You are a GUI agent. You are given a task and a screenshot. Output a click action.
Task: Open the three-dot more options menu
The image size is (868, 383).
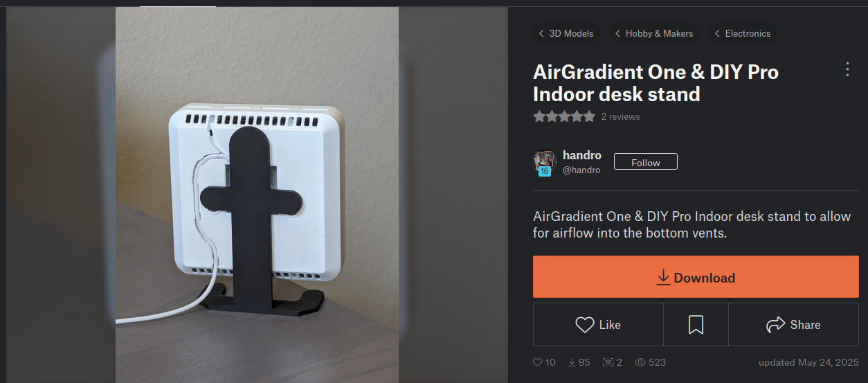(847, 69)
